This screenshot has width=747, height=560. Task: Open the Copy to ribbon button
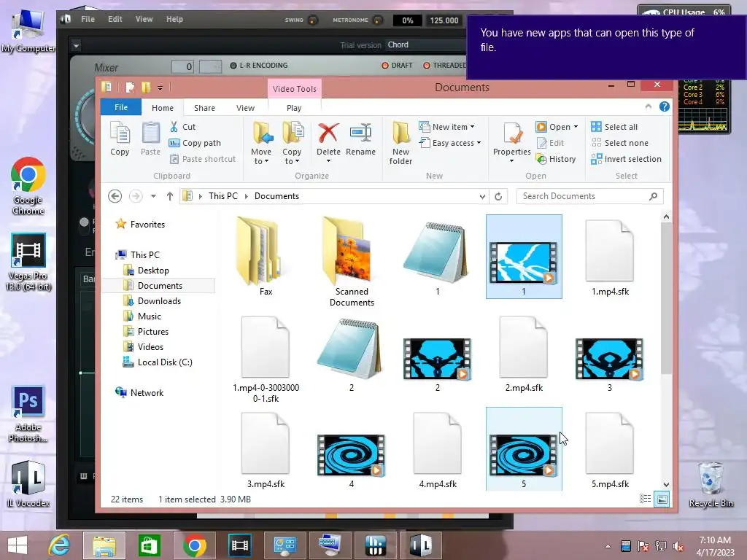[x=292, y=143]
